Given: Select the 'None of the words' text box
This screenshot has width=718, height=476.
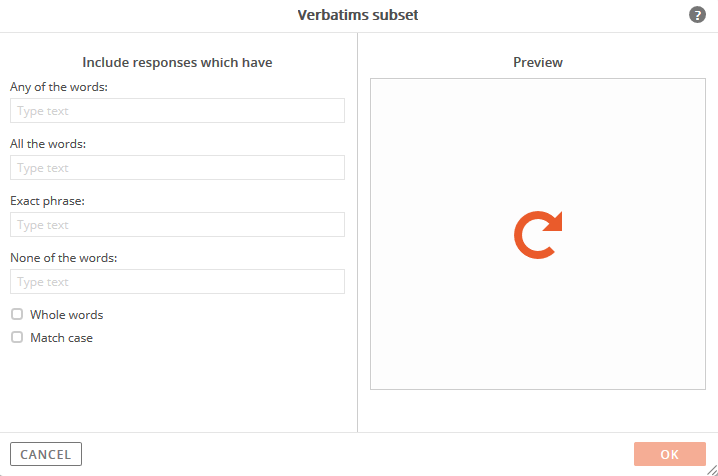Looking at the screenshot, I should coord(177,281).
